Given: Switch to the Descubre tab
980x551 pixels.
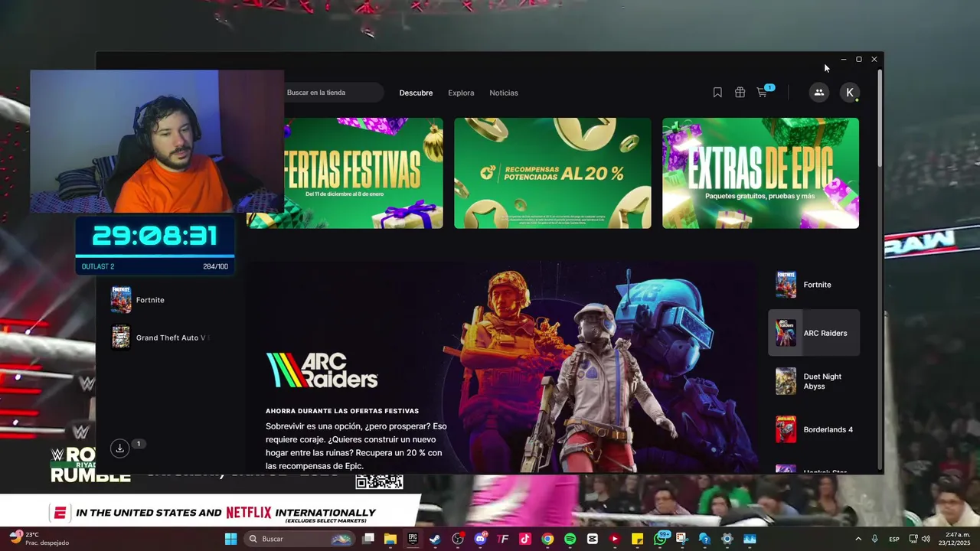Looking at the screenshot, I should click(416, 93).
